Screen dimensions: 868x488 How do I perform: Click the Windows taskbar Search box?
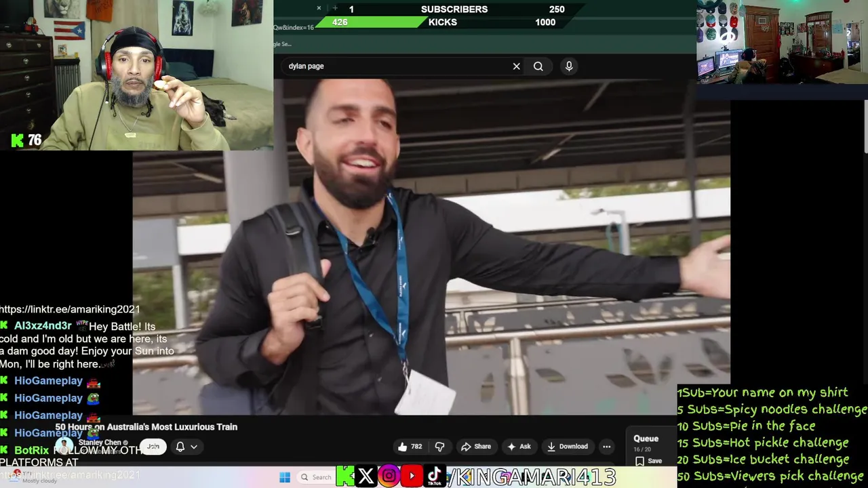click(316, 477)
